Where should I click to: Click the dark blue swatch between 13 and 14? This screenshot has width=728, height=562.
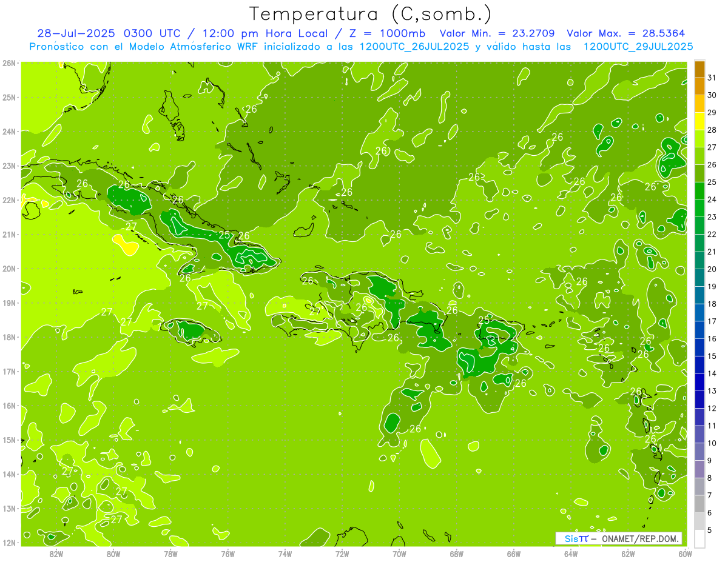coord(699,382)
